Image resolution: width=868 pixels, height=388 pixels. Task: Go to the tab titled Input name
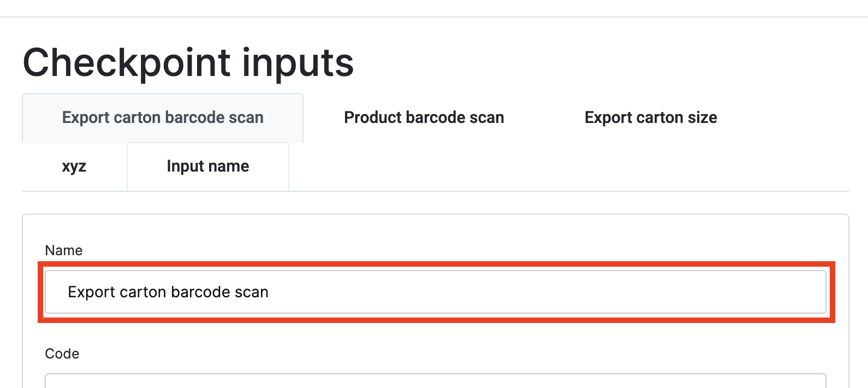coord(208,167)
